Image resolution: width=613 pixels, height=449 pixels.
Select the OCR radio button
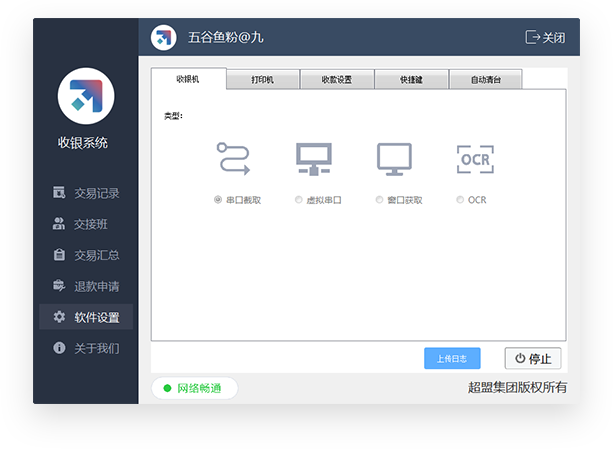pyautogui.click(x=460, y=200)
